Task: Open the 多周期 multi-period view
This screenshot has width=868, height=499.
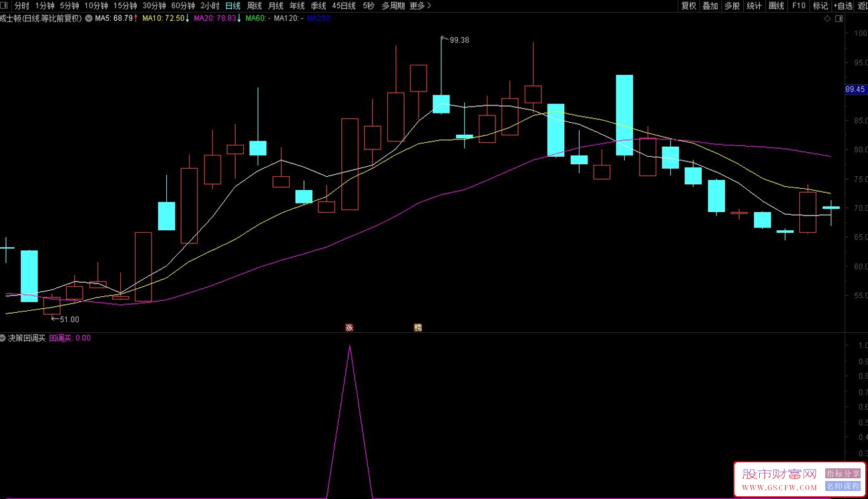Action: tap(393, 5)
